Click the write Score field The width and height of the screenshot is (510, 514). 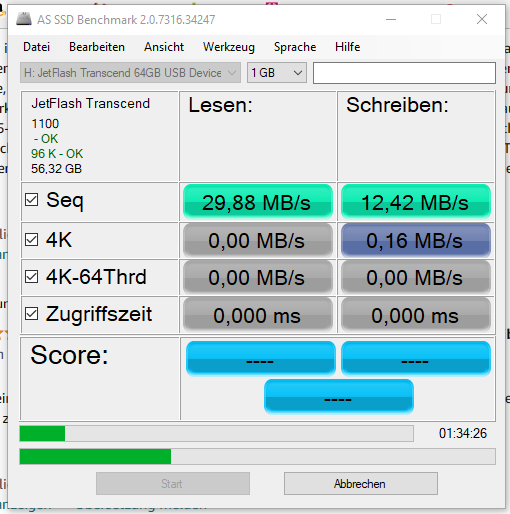(x=416, y=358)
